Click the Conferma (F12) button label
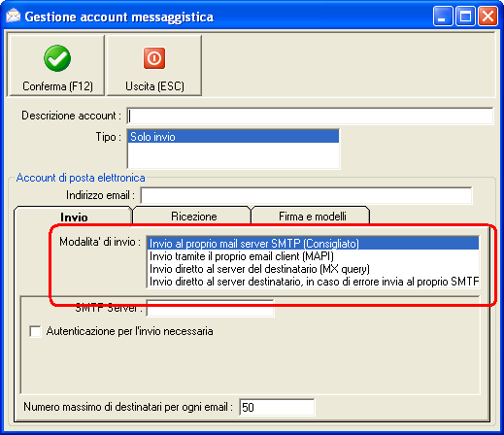This screenshot has width=504, height=435. pyautogui.click(x=57, y=86)
